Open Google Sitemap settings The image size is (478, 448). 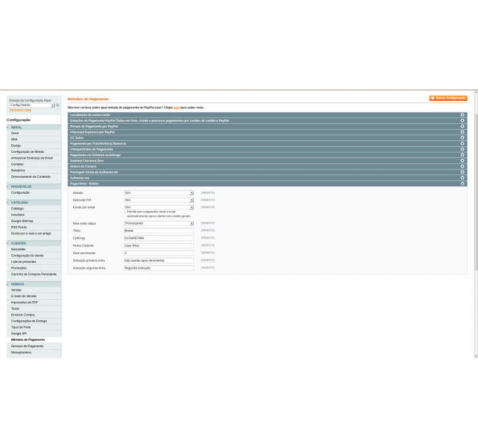(x=22, y=221)
